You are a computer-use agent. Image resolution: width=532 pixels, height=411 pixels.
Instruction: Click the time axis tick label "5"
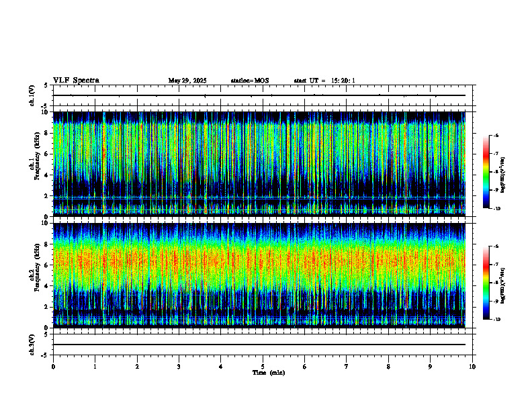[x=263, y=367]
